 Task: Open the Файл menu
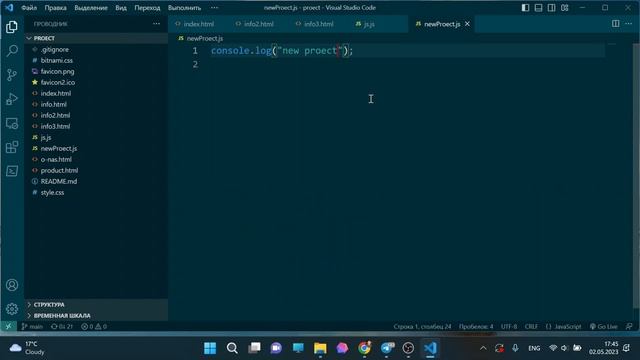(29, 8)
